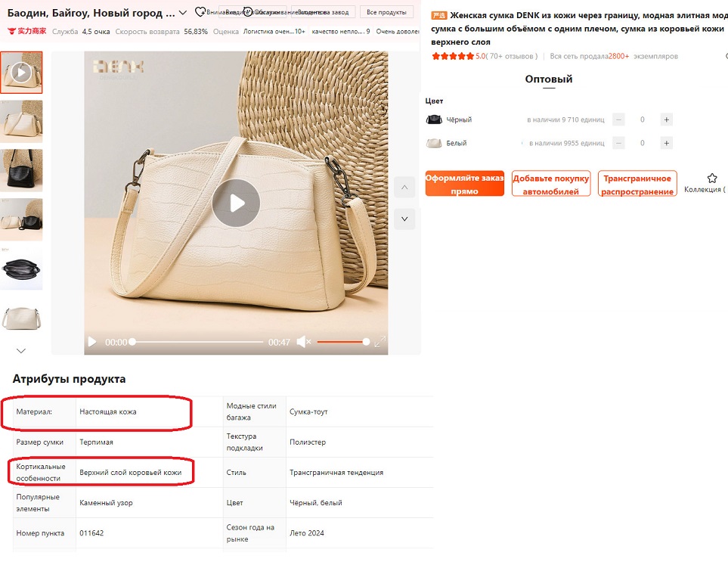
Task: Click the Трансграничное распространение button
Action: click(x=637, y=184)
